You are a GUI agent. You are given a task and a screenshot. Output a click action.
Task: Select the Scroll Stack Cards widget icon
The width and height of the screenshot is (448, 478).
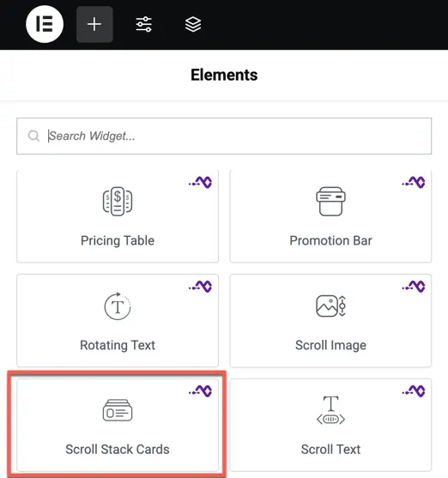click(x=118, y=410)
